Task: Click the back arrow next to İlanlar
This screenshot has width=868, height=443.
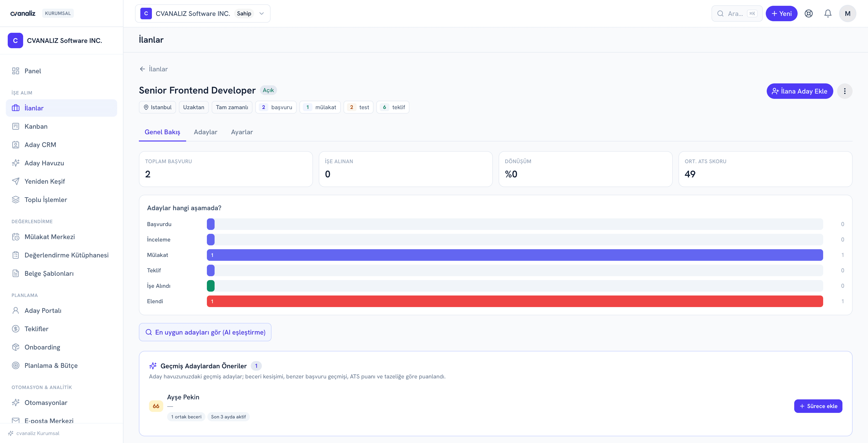Action: tap(142, 69)
